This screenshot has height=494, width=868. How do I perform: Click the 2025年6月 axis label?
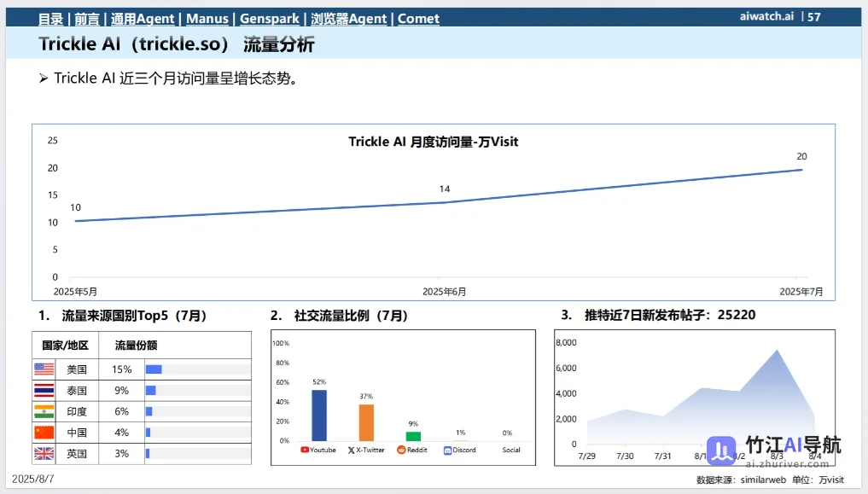(x=445, y=292)
